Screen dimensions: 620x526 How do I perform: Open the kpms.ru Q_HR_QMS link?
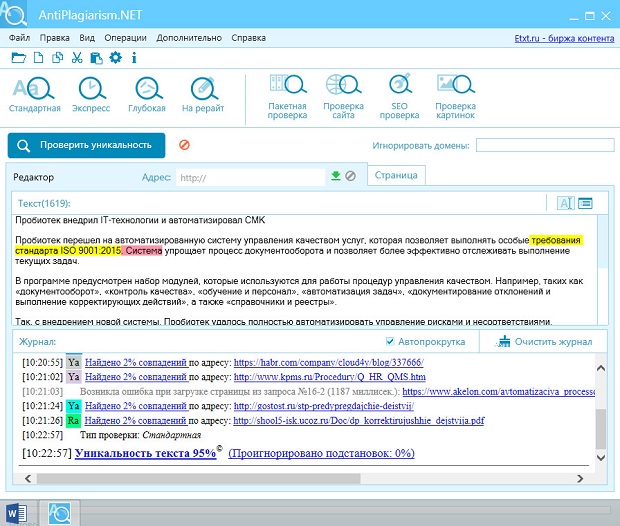click(330, 377)
